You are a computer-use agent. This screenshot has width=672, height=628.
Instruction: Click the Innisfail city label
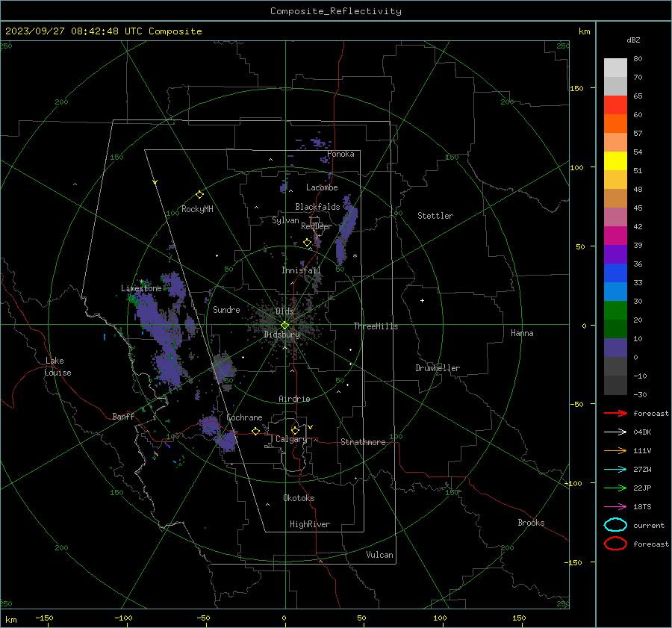(x=301, y=270)
